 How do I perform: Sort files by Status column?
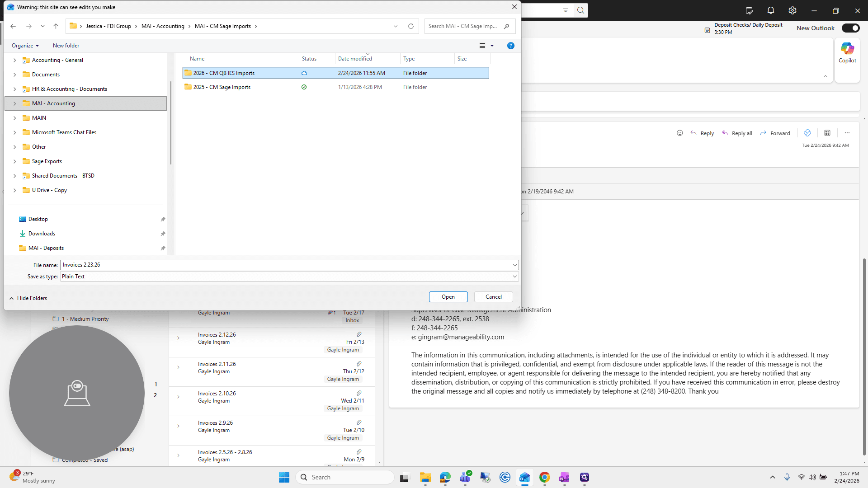point(309,59)
